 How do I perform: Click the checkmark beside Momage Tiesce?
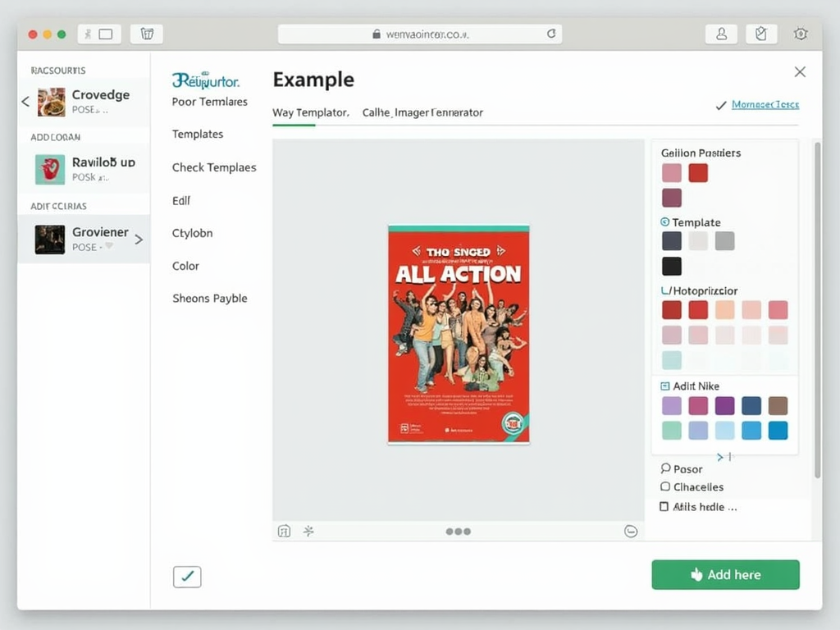pos(721,105)
